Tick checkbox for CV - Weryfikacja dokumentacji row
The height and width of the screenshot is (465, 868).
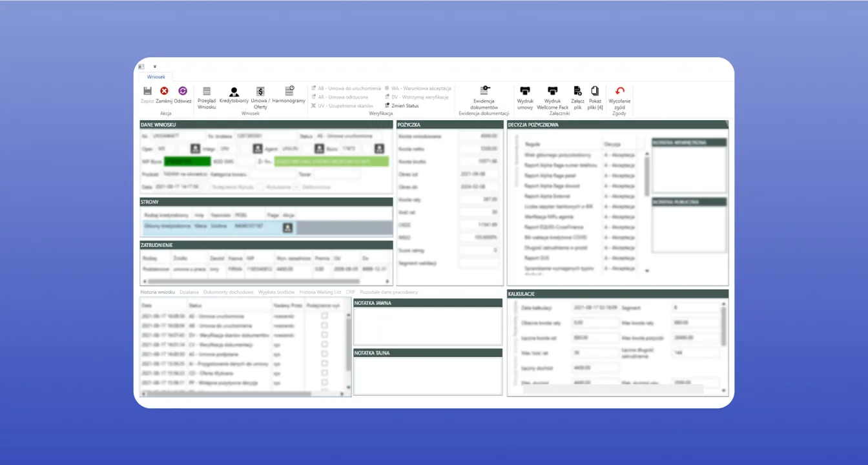[324, 345]
